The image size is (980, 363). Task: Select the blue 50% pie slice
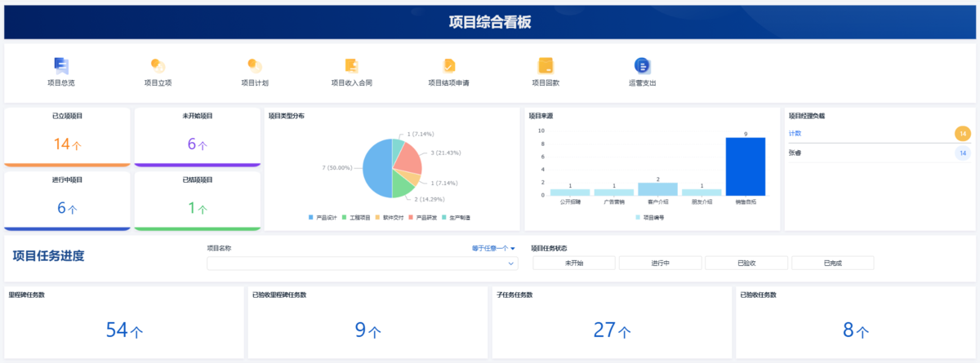click(x=376, y=168)
